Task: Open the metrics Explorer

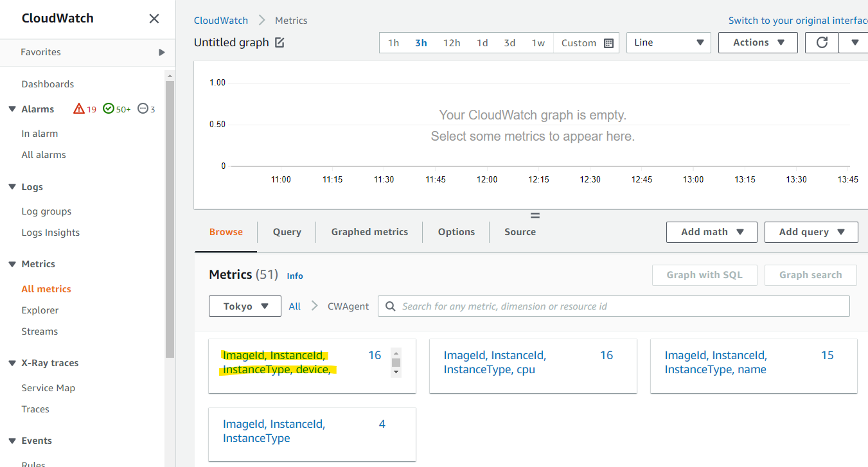Action: (40, 310)
